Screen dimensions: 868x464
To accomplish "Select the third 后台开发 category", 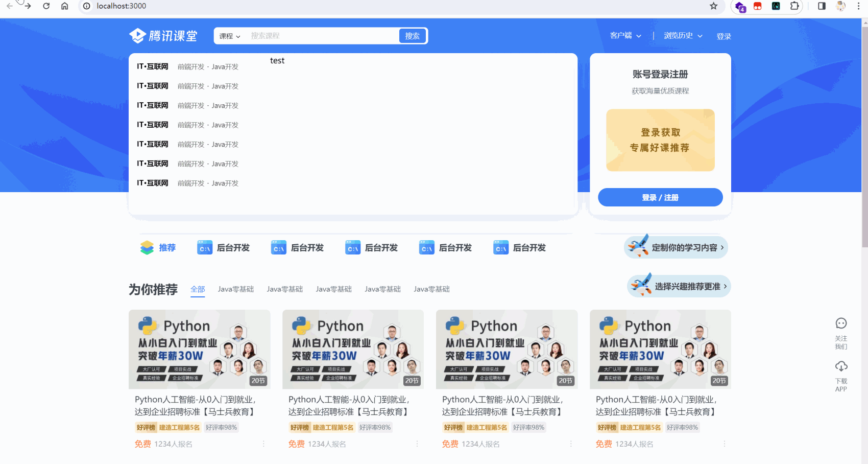I will point(372,247).
